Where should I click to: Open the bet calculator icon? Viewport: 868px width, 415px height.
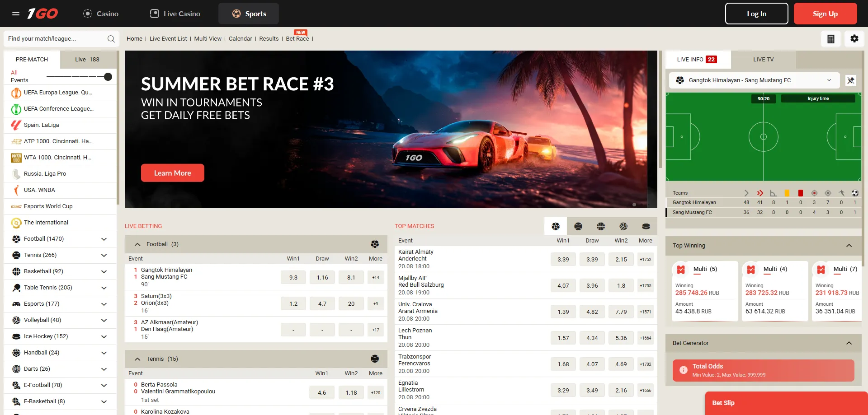pyautogui.click(x=831, y=39)
